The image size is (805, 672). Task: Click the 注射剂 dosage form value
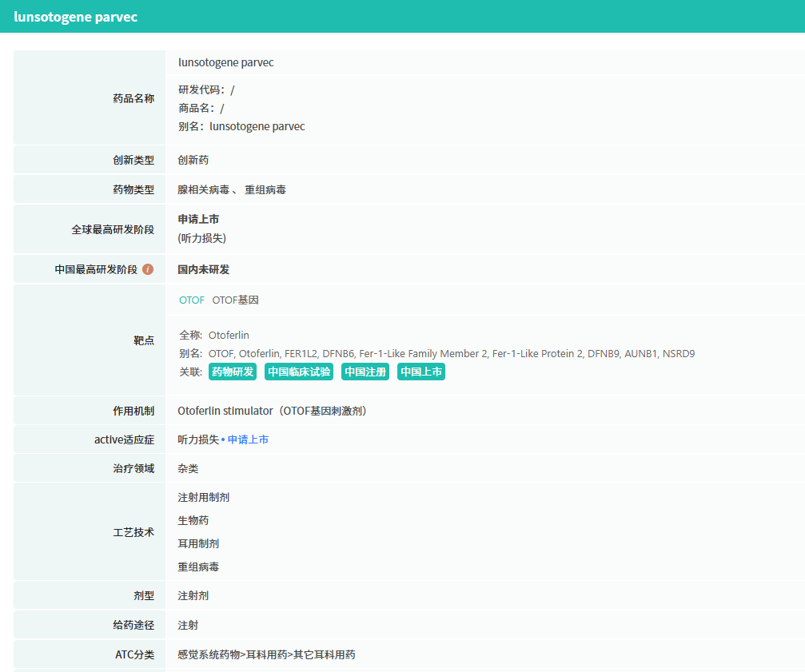coord(193,596)
